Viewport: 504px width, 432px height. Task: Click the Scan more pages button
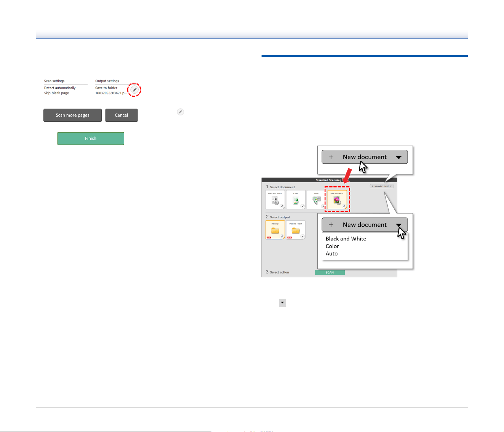pos(72,115)
